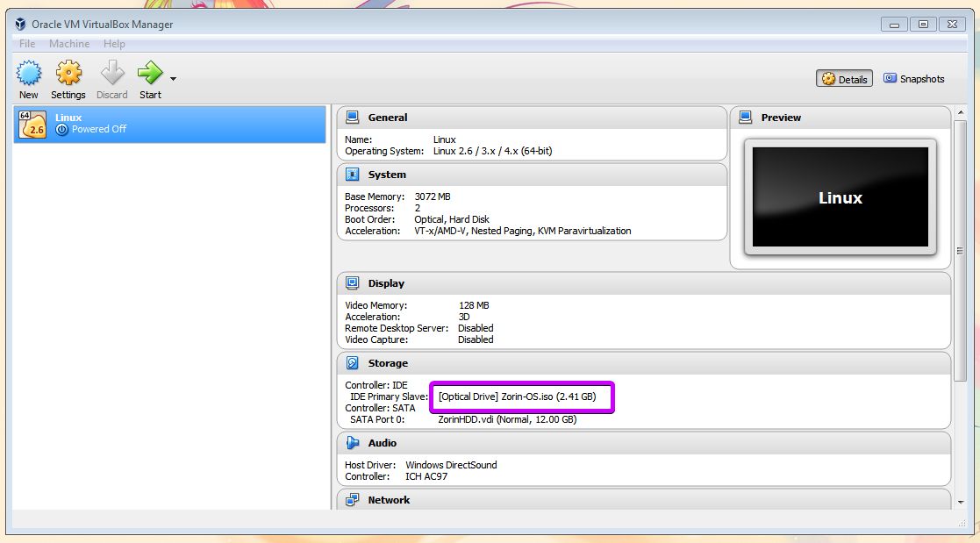Click the ZorinHDD.vdi hard disk entry

[x=507, y=419]
